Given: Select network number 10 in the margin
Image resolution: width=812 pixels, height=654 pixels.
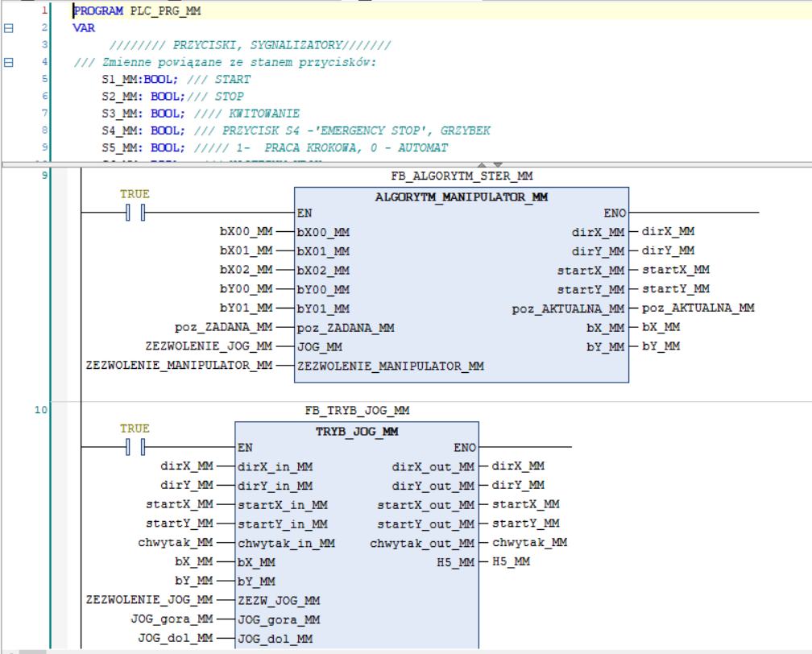Looking at the screenshot, I should point(41,410).
